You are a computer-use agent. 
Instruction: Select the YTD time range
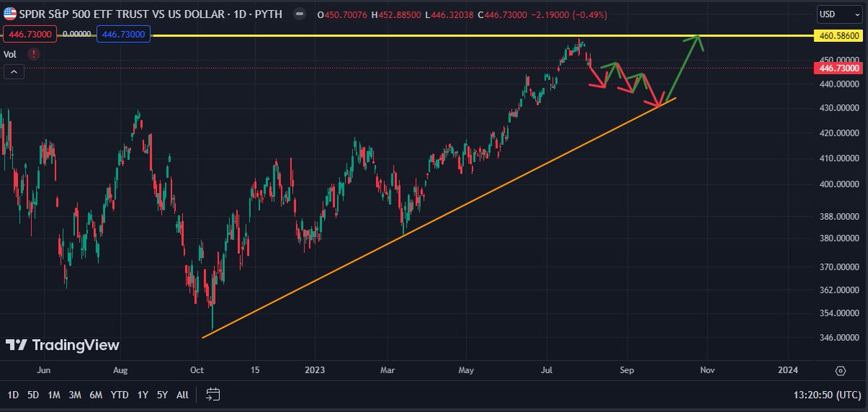(119, 395)
